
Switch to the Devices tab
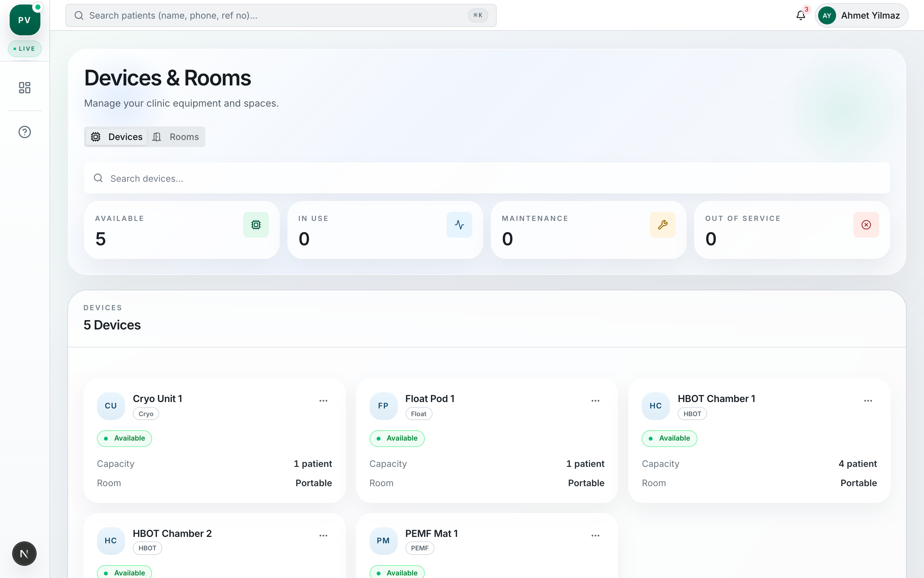[117, 137]
